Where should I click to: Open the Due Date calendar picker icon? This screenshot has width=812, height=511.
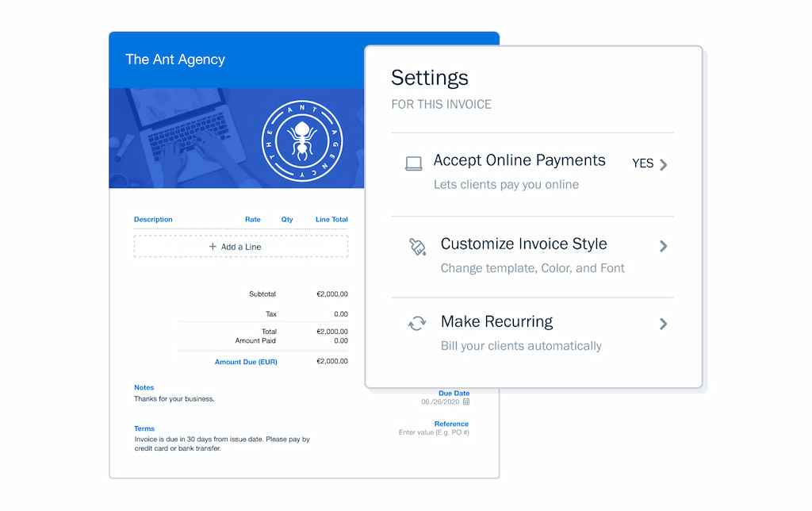(x=466, y=401)
